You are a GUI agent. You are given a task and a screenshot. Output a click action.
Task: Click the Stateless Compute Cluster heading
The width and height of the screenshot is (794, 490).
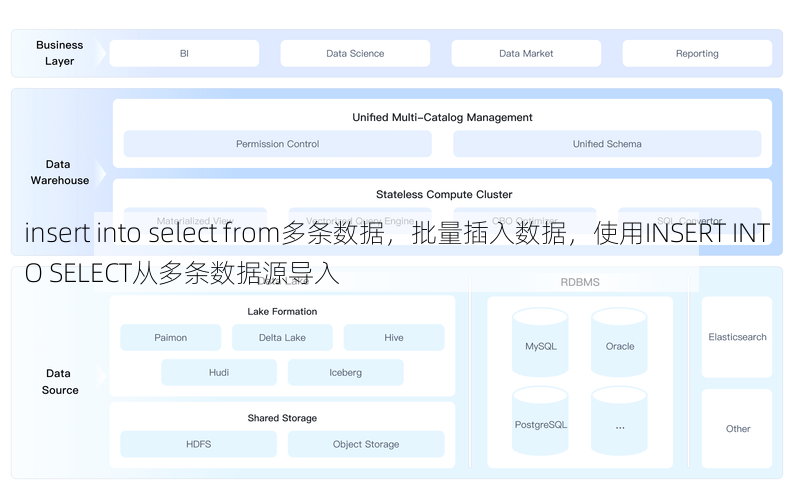click(444, 194)
